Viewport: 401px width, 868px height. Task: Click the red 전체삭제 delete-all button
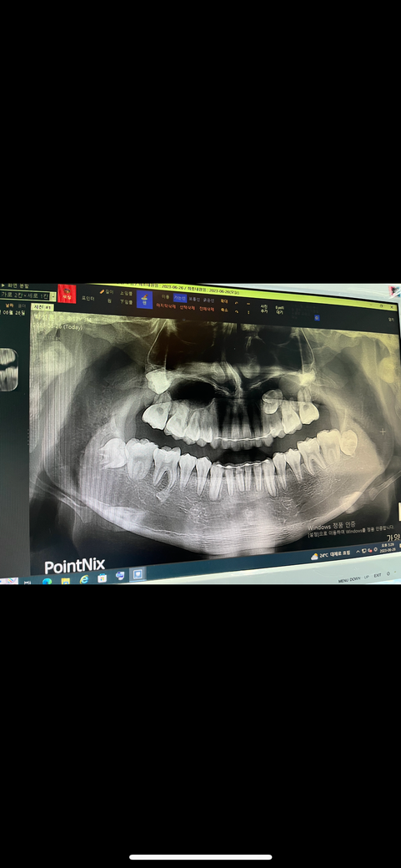[x=206, y=308]
